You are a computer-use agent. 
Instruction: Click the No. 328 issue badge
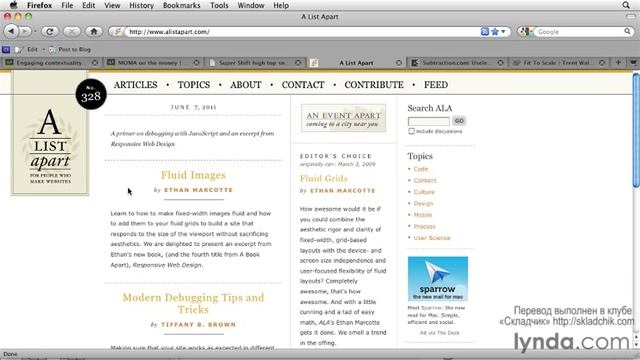coord(91,94)
